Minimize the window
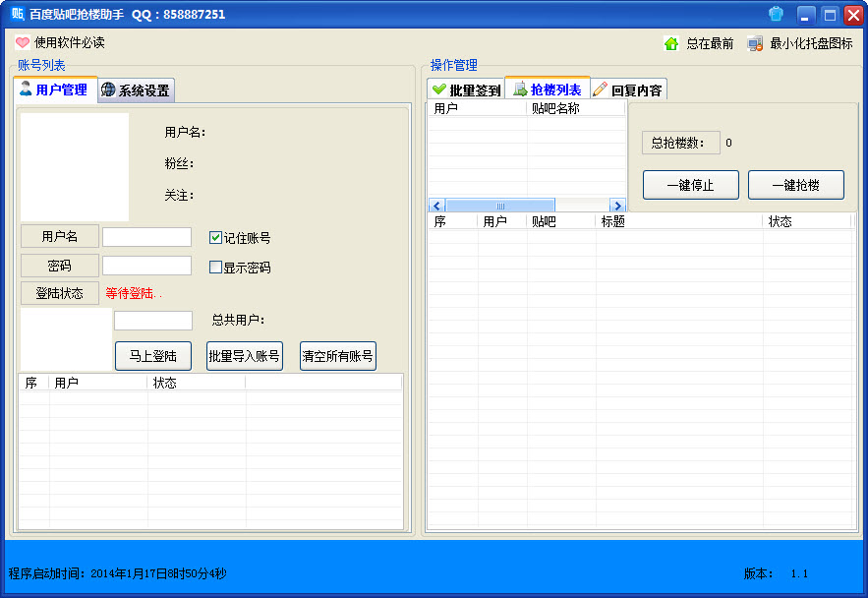Viewport: 868px width, 598px height. tap(806, 15)
